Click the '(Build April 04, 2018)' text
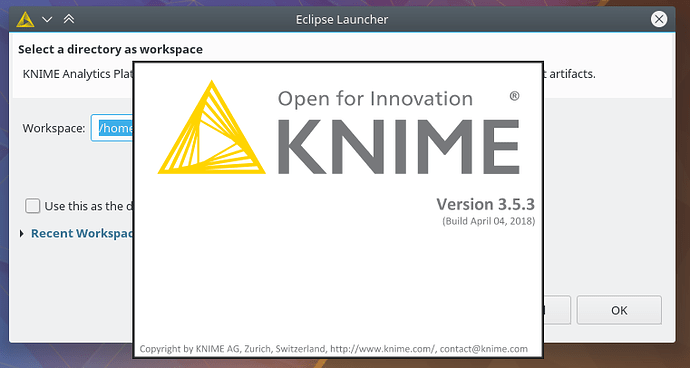The width and height of the screenshot is (690, 368). (x=488, y=221)
